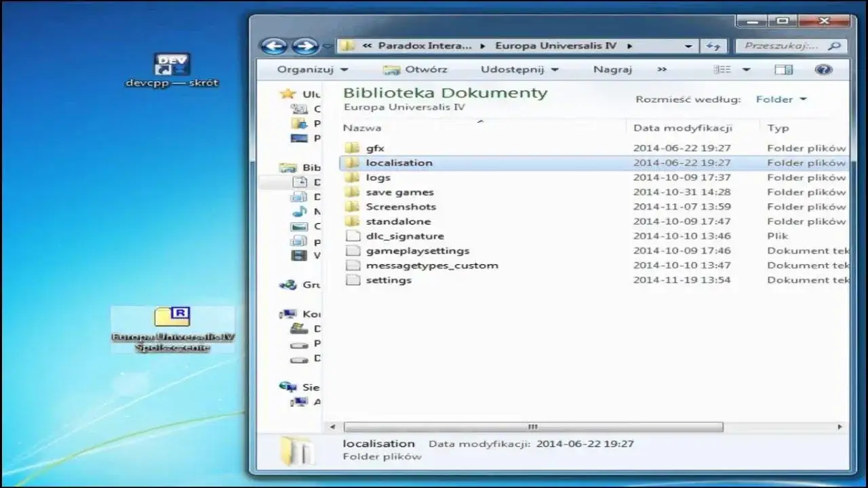Open the network Sieć icon in navigation pane

(288, 387)
